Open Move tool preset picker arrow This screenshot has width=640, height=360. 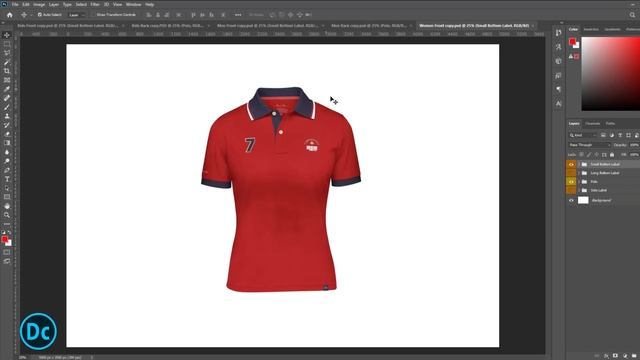pos(31,15)
